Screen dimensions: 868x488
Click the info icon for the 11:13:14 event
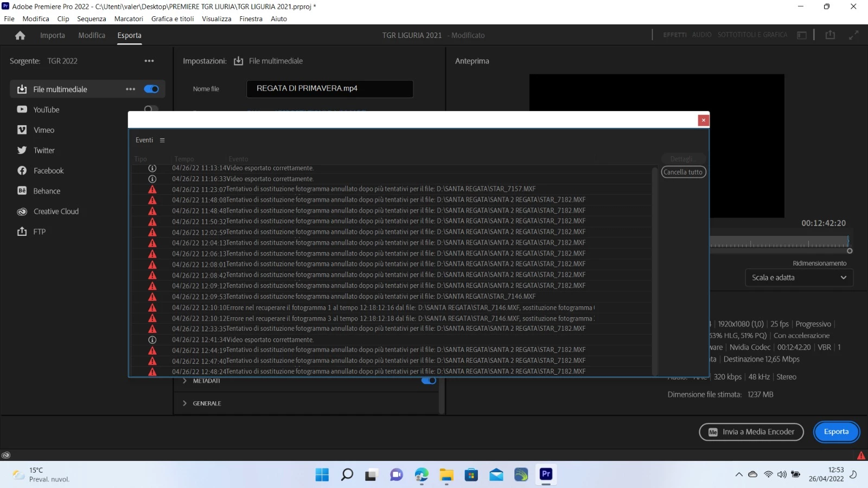coord(152,168)
